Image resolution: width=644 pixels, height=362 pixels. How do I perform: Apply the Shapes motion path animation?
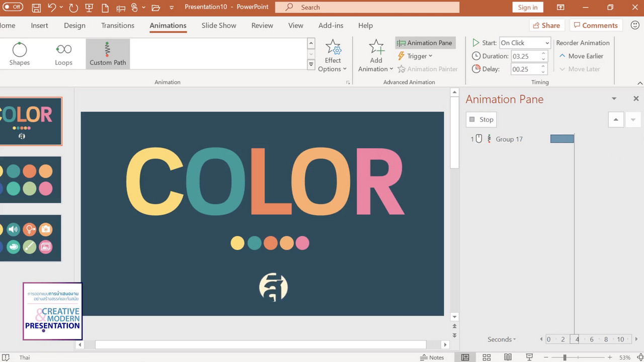click(x=20, y=54)
